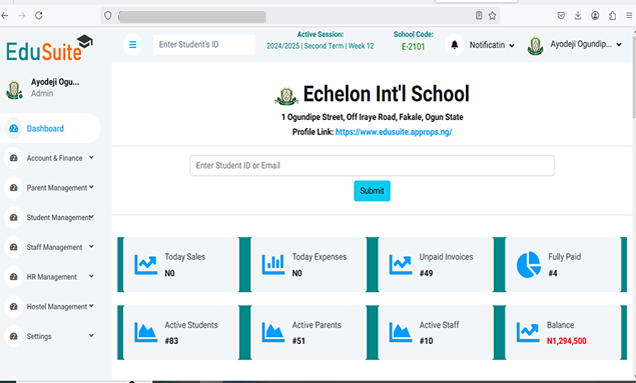The width and height of the screenshot is (636, 383).
Task: Bookmark this page with the star icon
Action: pos(492,15)
